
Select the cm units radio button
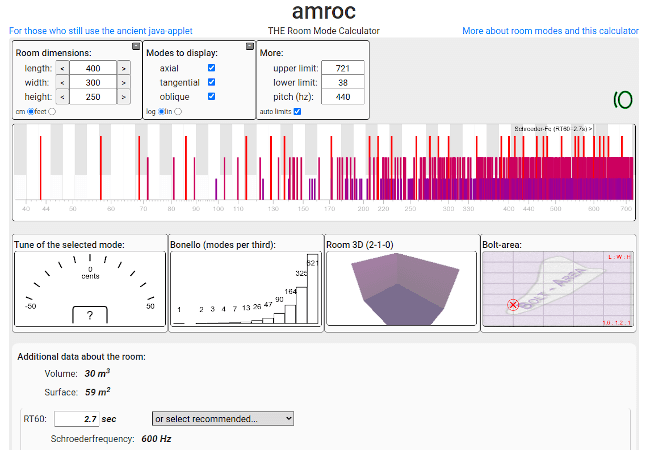click(x=31, y=111)
